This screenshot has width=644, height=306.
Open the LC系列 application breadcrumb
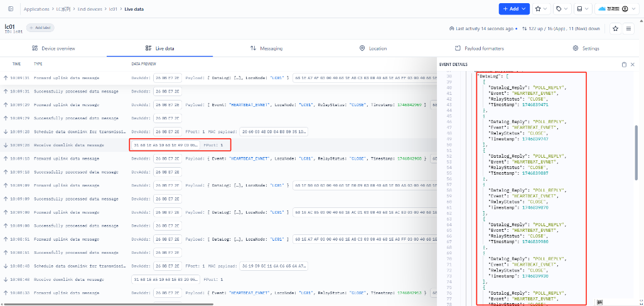(x=63, y=9)
